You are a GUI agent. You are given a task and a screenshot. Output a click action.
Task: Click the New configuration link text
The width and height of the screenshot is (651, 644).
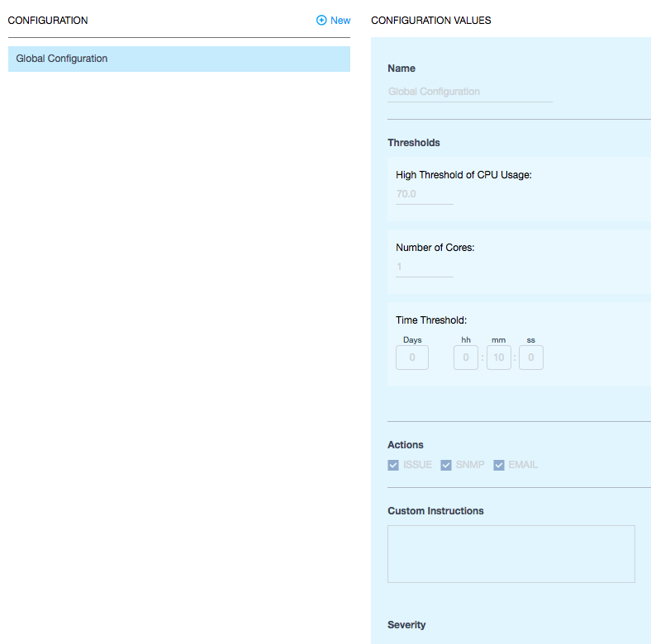click(x=340, y=21)
